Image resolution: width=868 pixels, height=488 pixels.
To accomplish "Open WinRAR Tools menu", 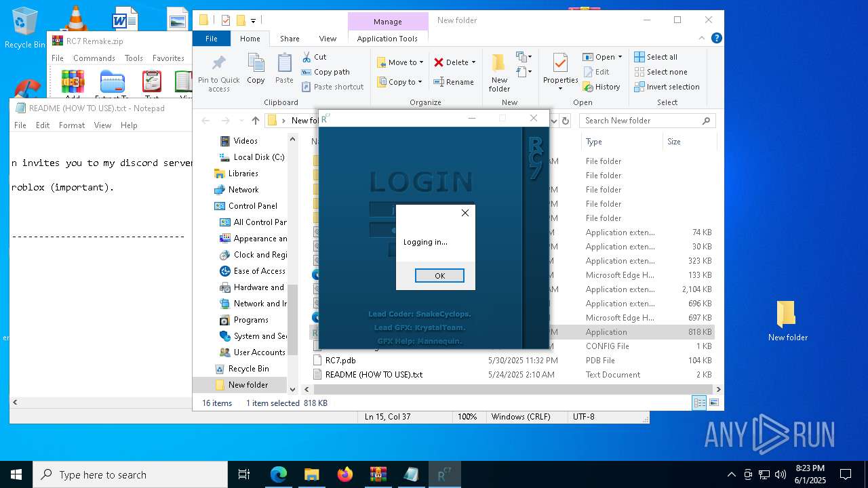I will (134, 58).
